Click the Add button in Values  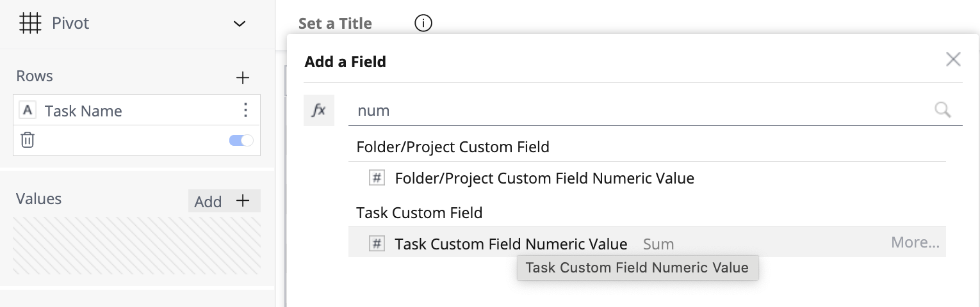(x=224, y=201)
